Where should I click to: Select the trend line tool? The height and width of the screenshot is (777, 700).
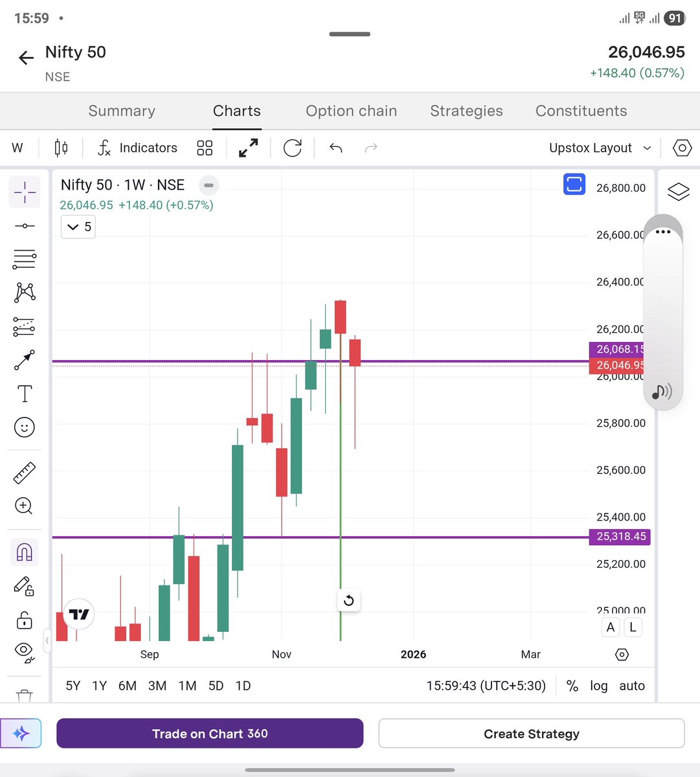pyautogui.click(x=25, y=225)
